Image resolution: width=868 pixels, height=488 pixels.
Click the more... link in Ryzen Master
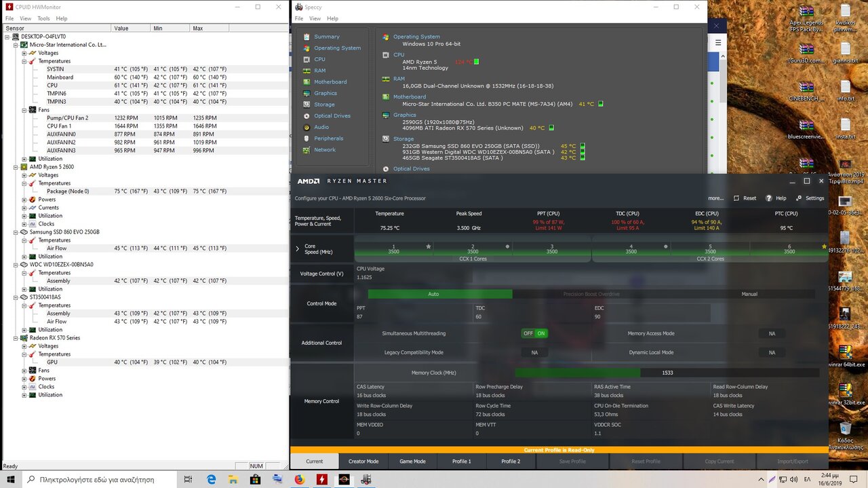pyautogui.click(x=715, y=198)
